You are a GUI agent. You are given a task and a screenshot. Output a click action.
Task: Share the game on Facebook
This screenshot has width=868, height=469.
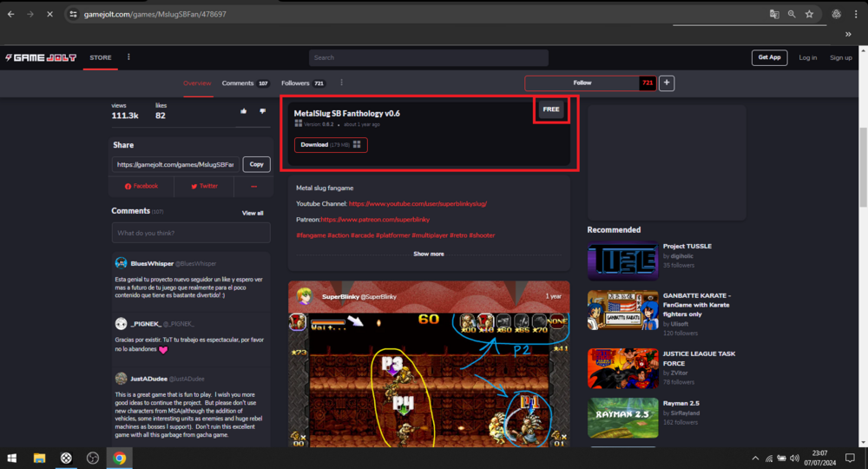click(x=141, y=186)
